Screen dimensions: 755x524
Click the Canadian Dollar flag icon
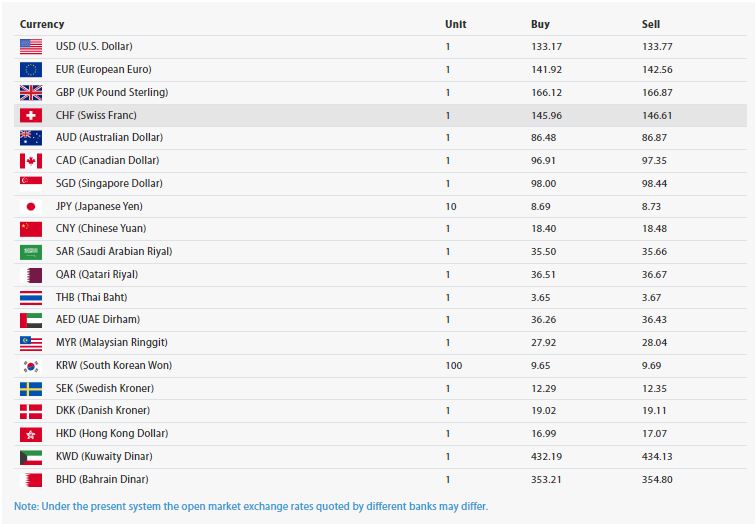point(30,160)
